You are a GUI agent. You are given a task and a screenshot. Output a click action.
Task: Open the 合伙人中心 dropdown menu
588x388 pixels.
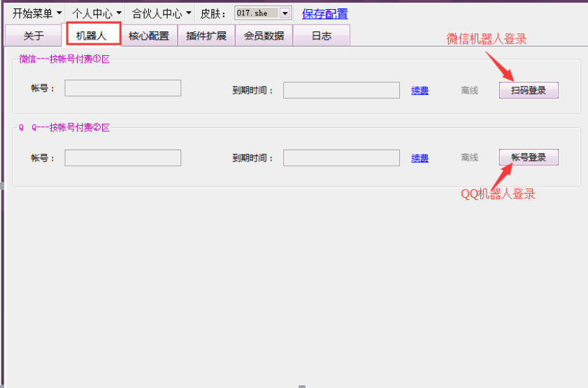(162, 13)
